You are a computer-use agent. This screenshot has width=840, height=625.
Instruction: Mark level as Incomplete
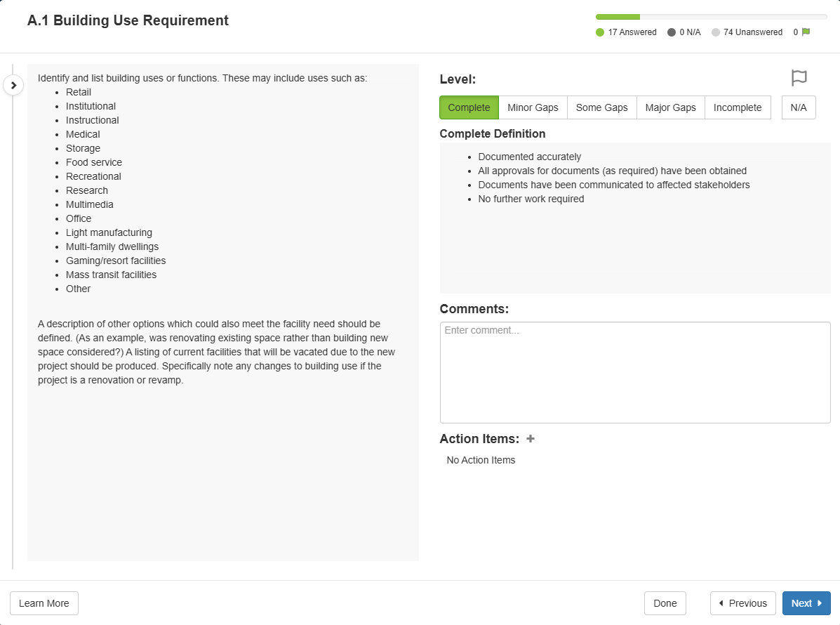[737, 107]
